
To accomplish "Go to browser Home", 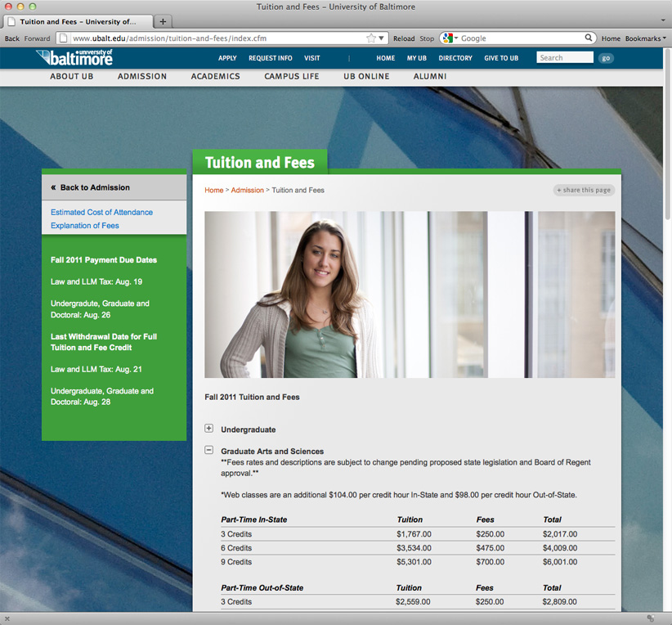I will click(611, 38).
